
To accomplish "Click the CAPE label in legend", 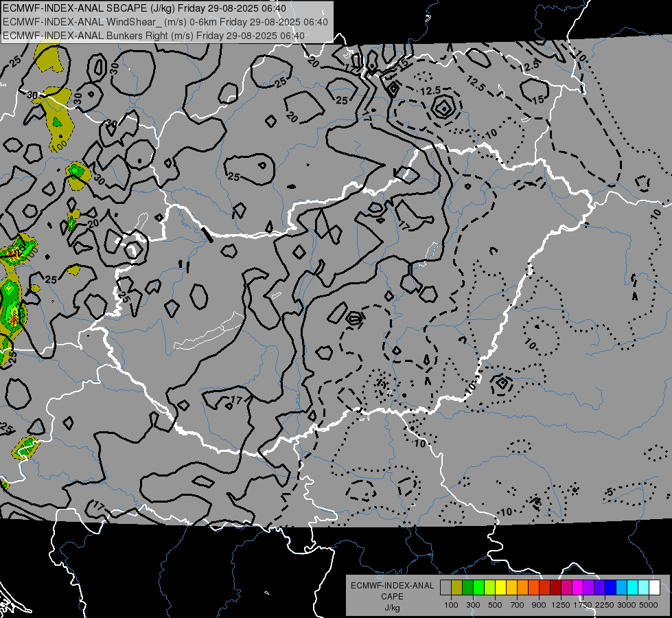I will pos(392,597).
